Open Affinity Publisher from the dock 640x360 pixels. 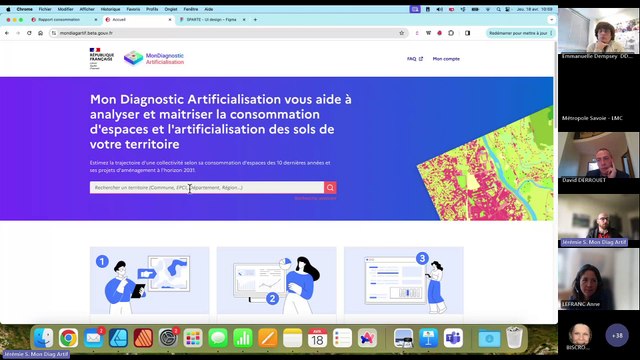(x=143, y=338)
